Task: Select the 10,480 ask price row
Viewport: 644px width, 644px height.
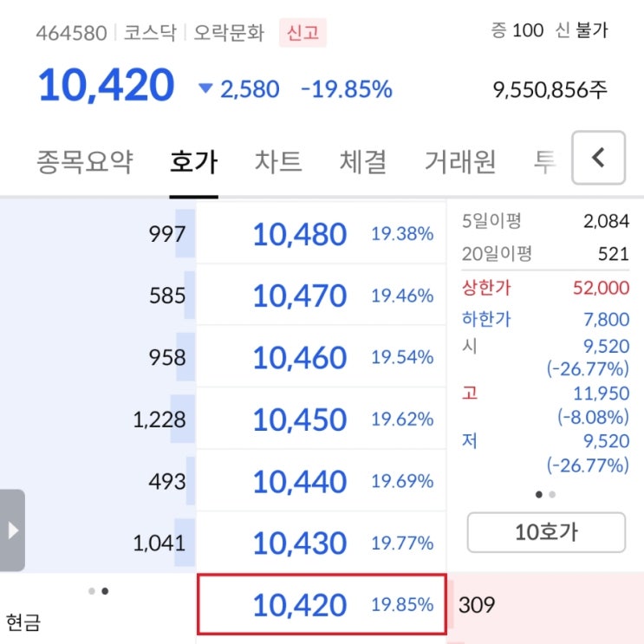Action: 321,233
